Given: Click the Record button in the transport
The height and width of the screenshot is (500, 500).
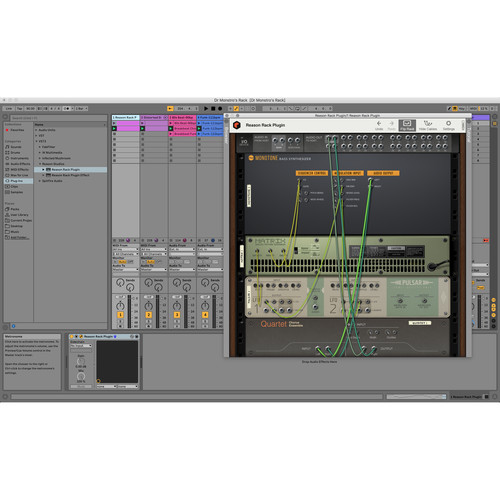Looking at the screenshot, I should (220, 108).
